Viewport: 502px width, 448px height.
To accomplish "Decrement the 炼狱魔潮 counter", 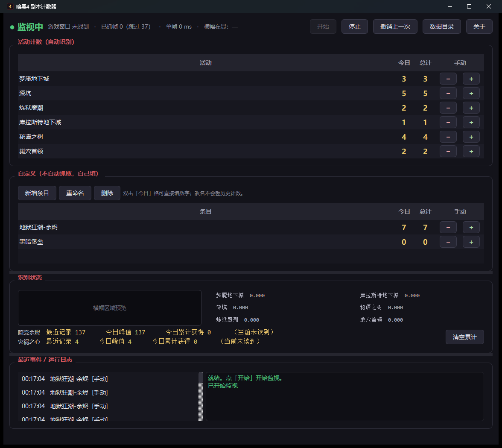I will [x=448, y=108].
